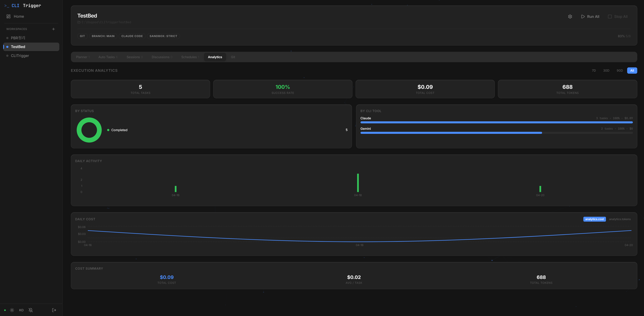This screenshot has width=644, height=316.
Task: Switch to the Discussions tab
Action: 162,57
